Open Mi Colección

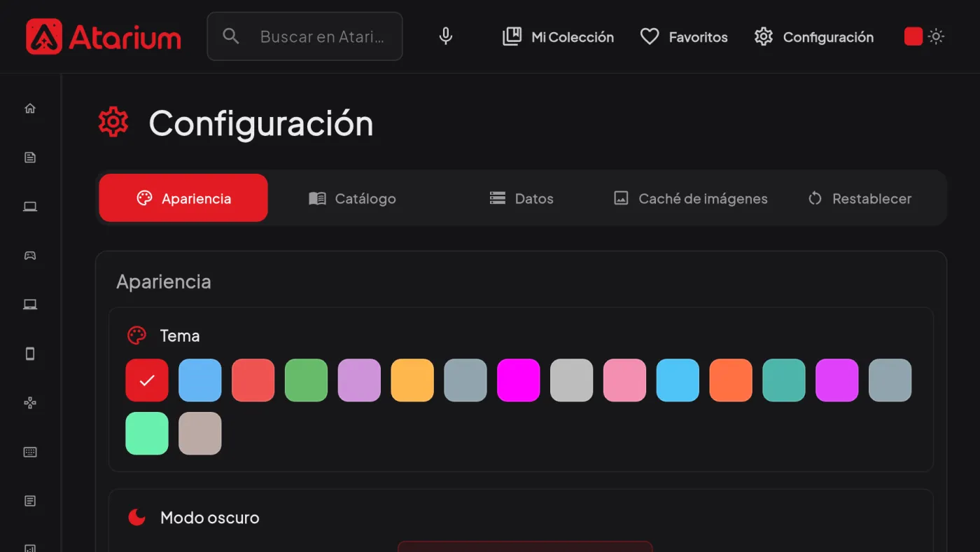point(559,36)
